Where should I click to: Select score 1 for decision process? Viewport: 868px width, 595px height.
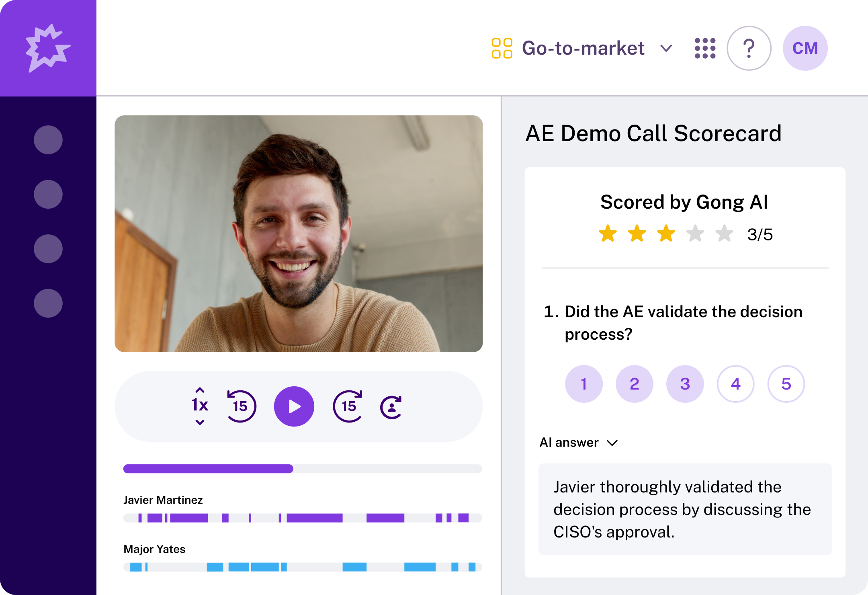click(583, 384)
